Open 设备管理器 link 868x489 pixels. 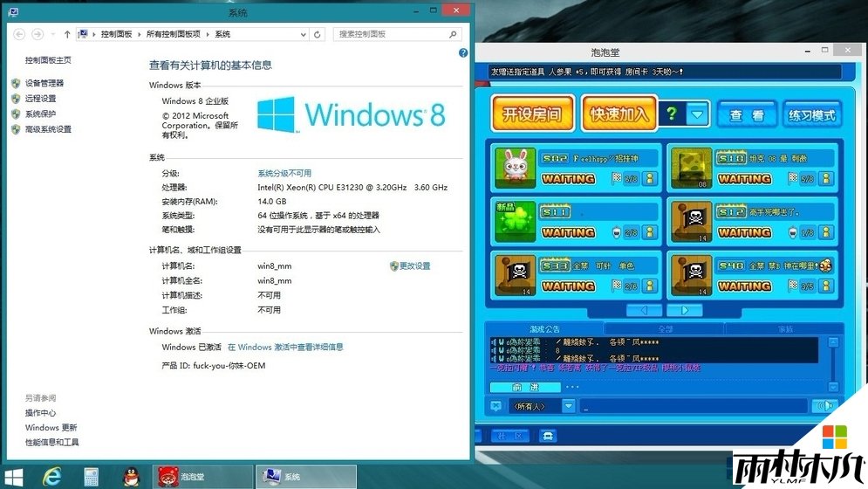coord(44,83)
